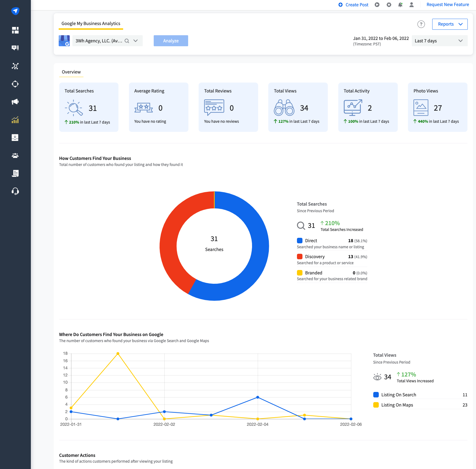Click the Total Views binoculars icon
Viewport: 476px width, 469px height.
tap(284, 108)
